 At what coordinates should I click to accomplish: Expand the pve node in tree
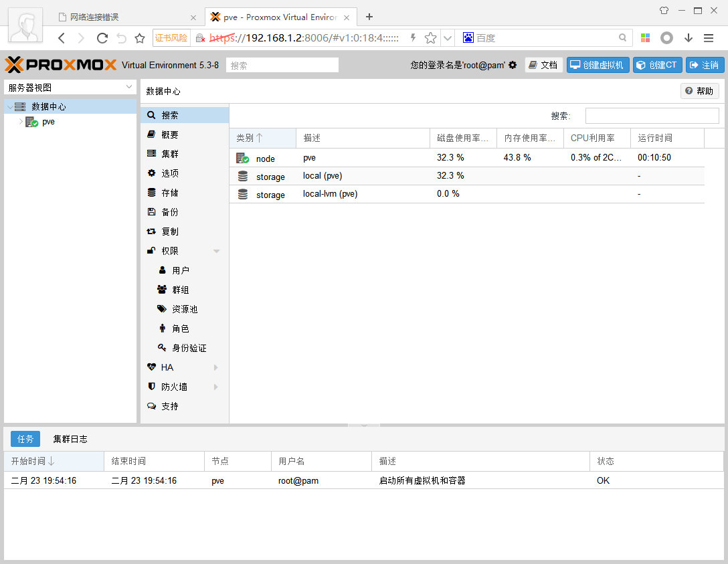click(21, 122)
